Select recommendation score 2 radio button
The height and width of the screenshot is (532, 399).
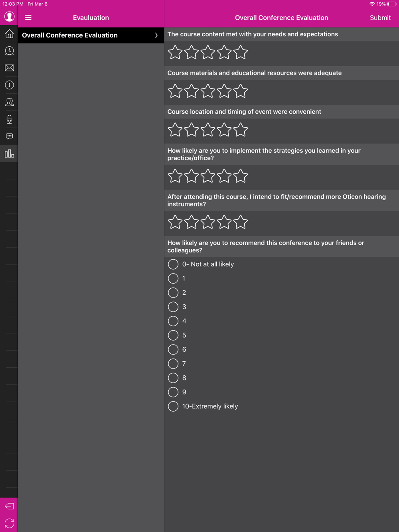(x=173, y=293)
